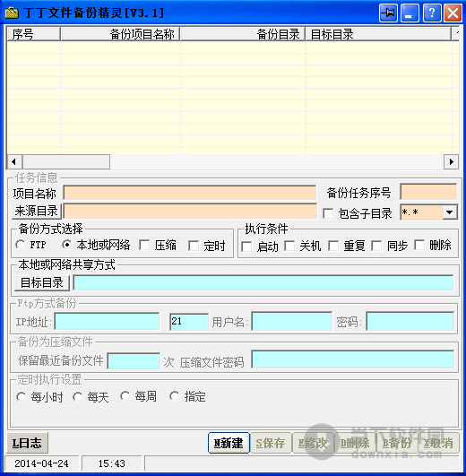Open help with the question mark button
The image size is (466, 476).
tap(432, 13)
